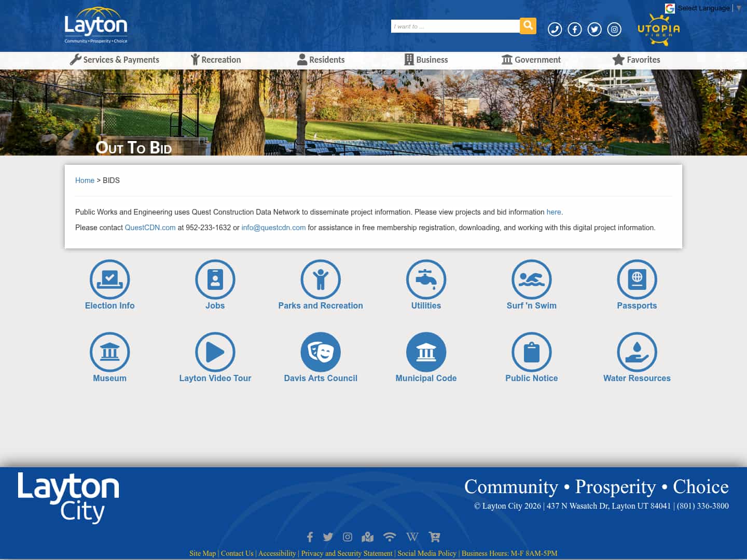The image size is (747, 560).
Task: Open the Residents menu
Action: 321,60
